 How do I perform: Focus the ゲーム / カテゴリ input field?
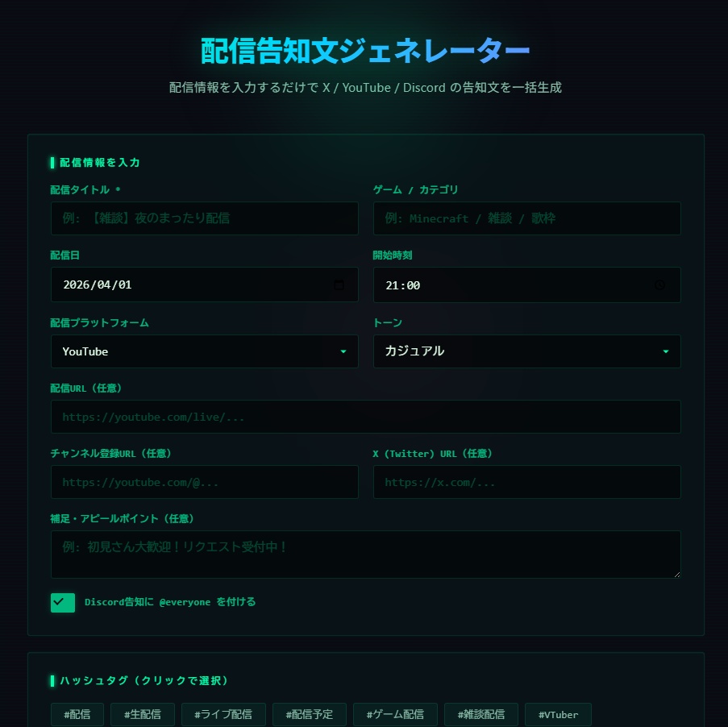pos(526,218)
